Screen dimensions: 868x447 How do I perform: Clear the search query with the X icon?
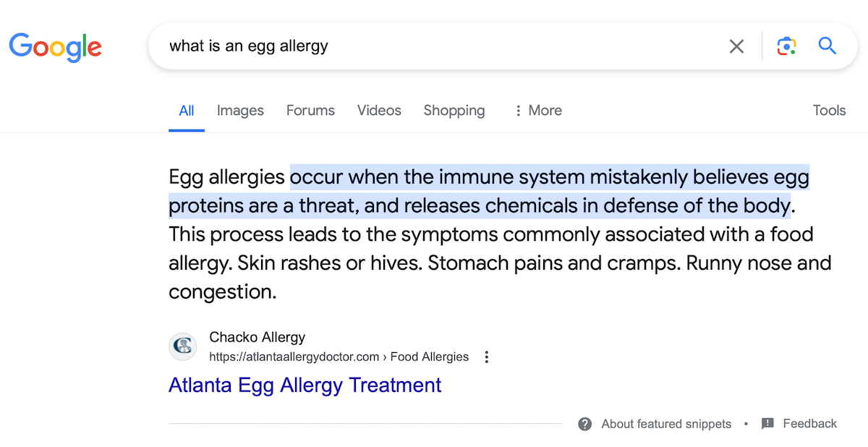pyautogui.click(x=736, y=46)
